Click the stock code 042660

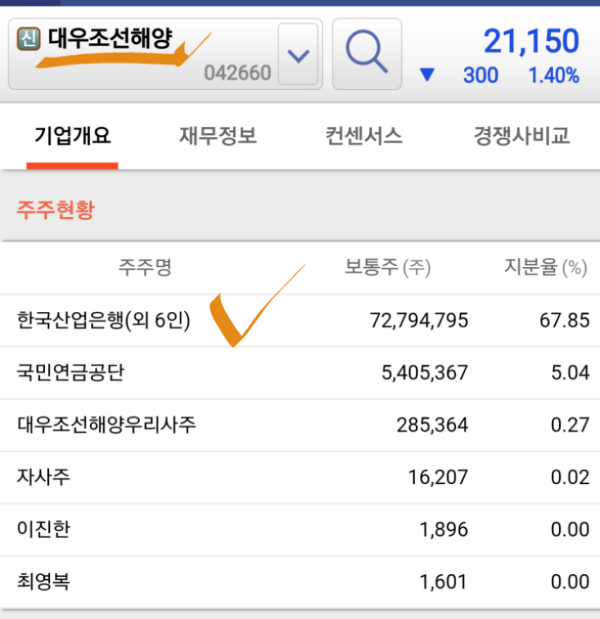(238, 73)
